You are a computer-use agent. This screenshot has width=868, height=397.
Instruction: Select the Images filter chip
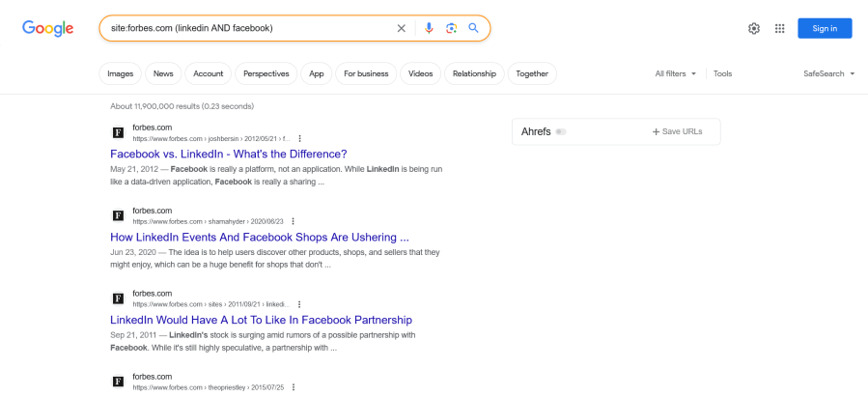point(120,73)
